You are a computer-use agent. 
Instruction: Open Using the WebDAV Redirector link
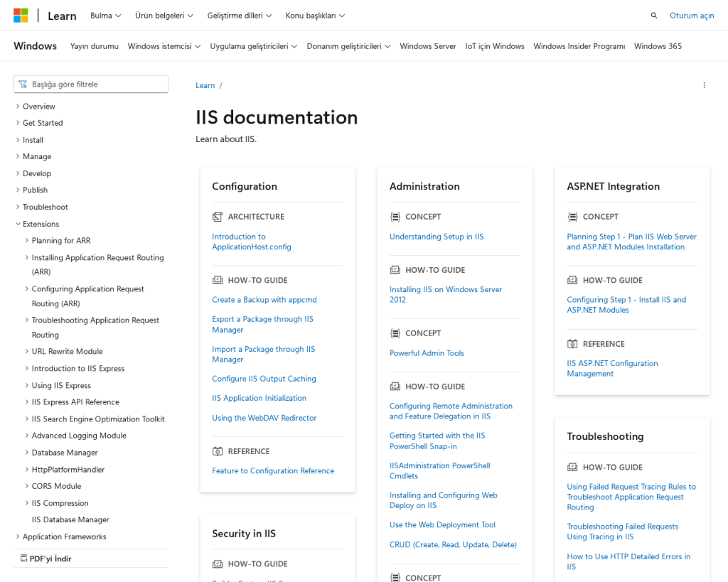click(x=264, y=418)
